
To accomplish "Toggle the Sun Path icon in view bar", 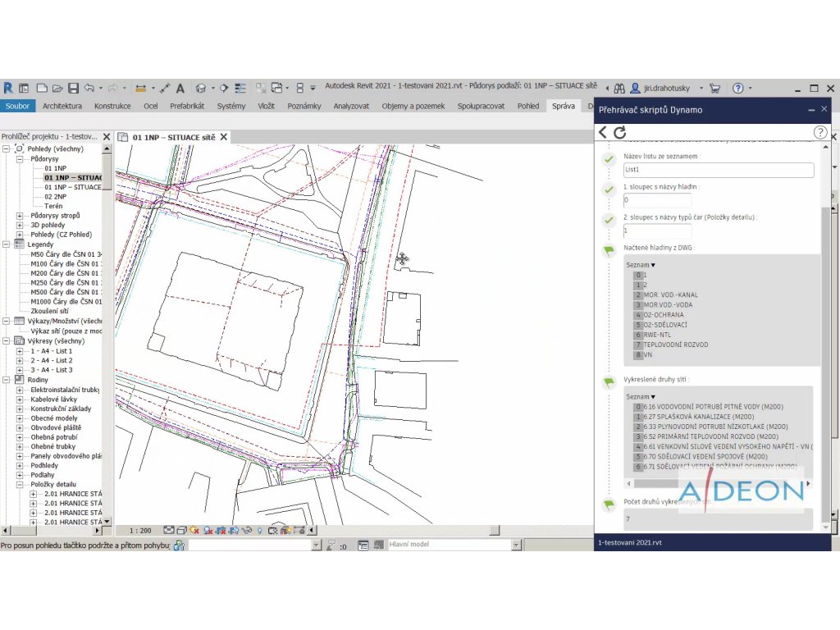I will click(194, 531).
